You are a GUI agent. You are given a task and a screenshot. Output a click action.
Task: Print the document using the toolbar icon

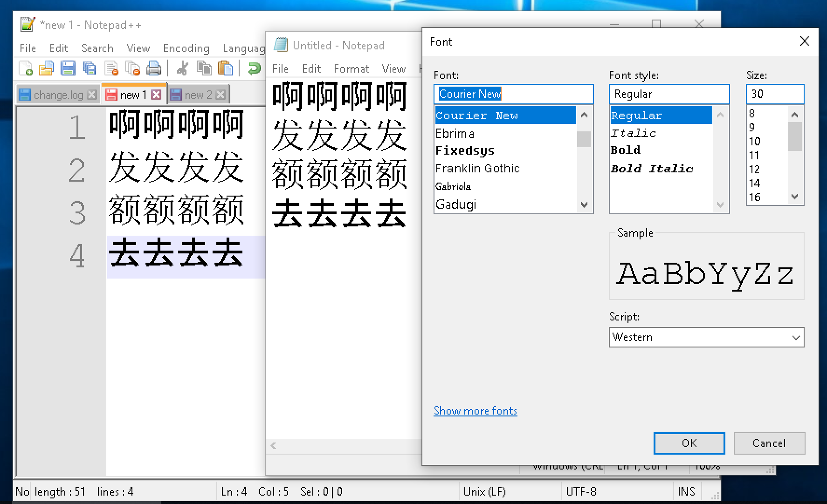coord(154,68)
